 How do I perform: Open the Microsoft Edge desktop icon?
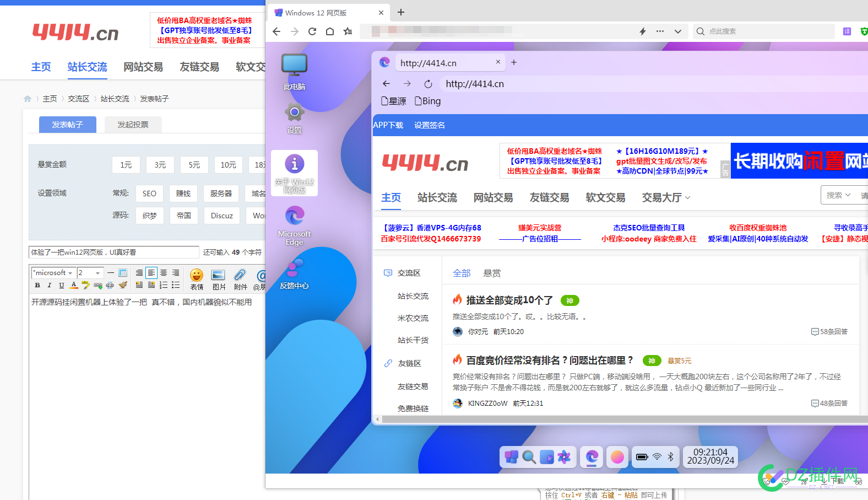(294, 225)
